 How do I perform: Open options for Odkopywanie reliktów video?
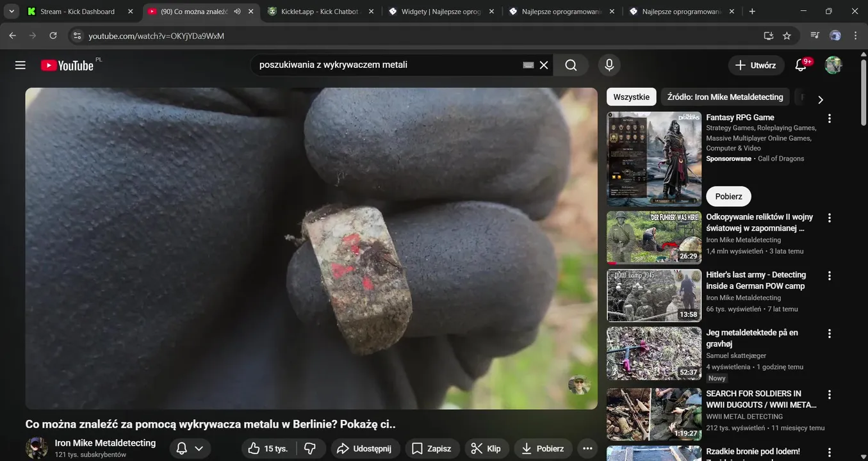(830, 218)
